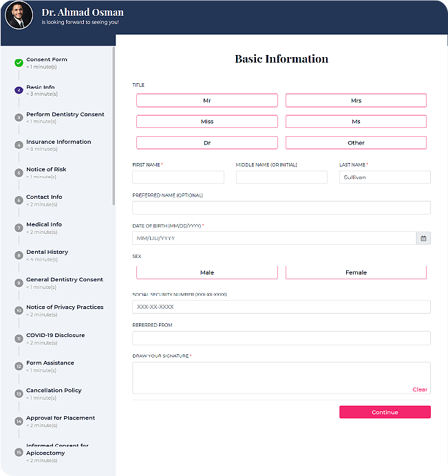The width and height of the screenshot is (448, 476).
Task: Click the green checkmark Consent Form step icon
Action: (19, 63)
